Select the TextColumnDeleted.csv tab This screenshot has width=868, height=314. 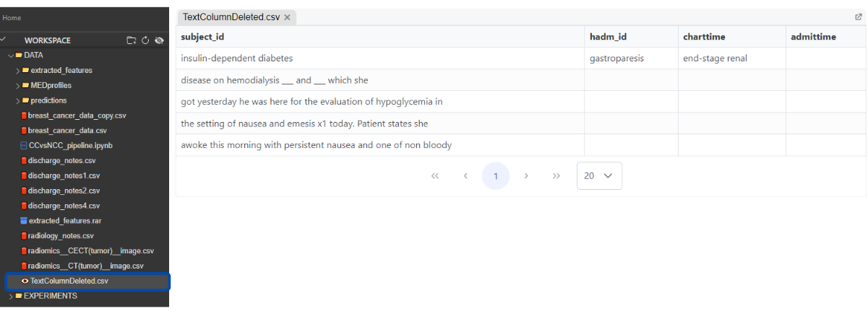click(x=231, y=17)
